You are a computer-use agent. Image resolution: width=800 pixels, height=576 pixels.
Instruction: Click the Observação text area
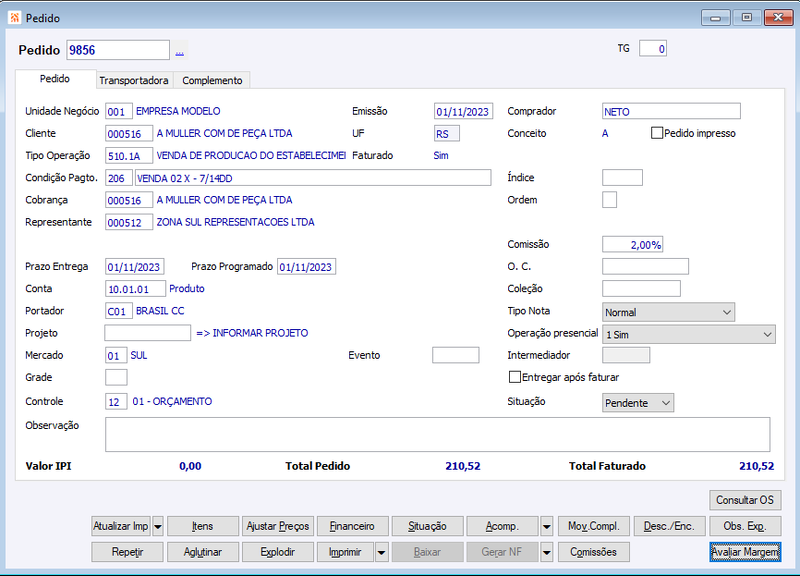click(438, 435)
